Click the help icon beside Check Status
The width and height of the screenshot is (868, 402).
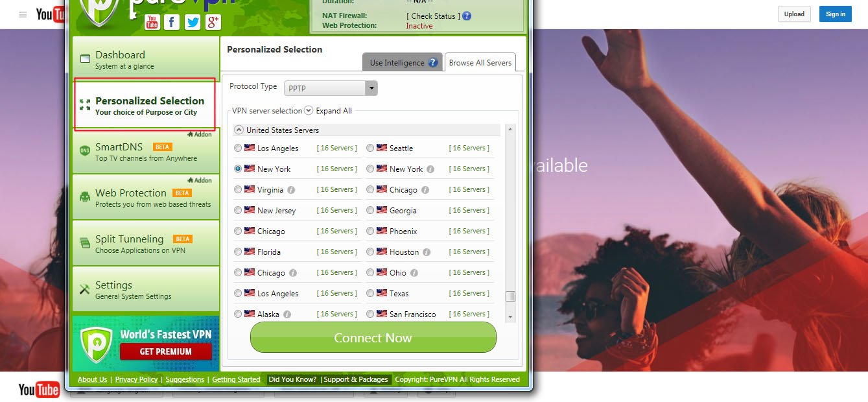pyautogui.click(x=467, y=16)
